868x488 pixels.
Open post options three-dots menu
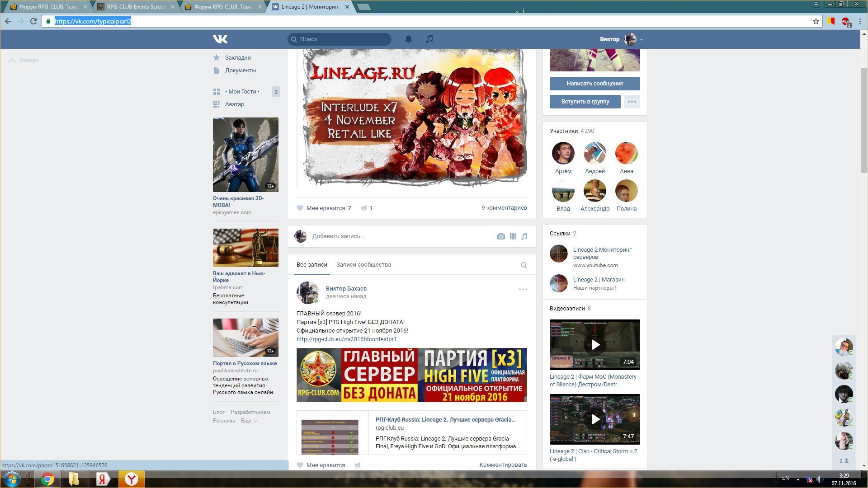coord(523,289)
